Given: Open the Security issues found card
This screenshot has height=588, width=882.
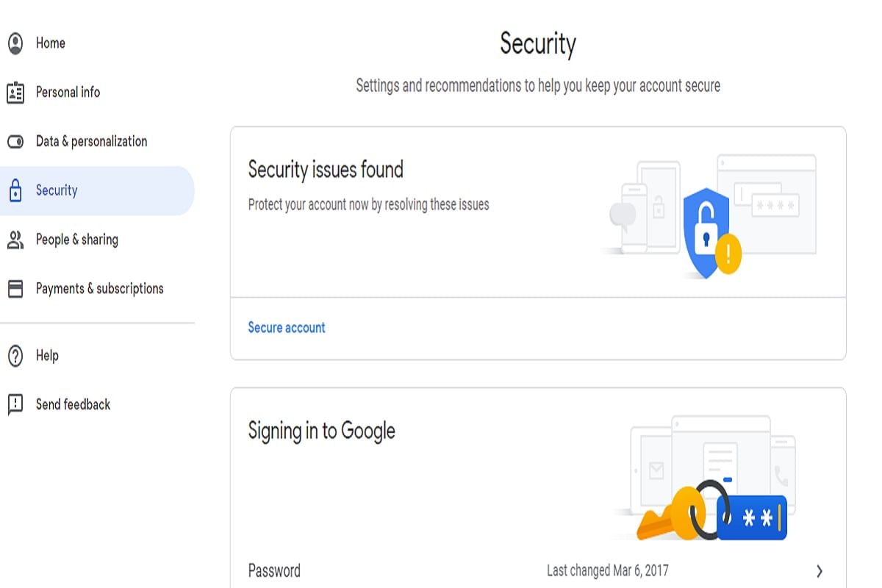Looking at the screenshot, I should (x=326, y=170).
